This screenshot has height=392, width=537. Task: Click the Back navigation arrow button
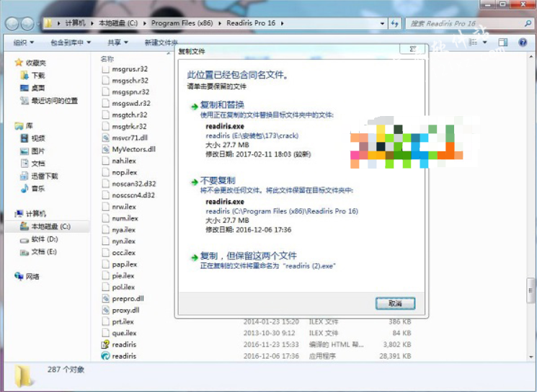[x=12, y=24]
